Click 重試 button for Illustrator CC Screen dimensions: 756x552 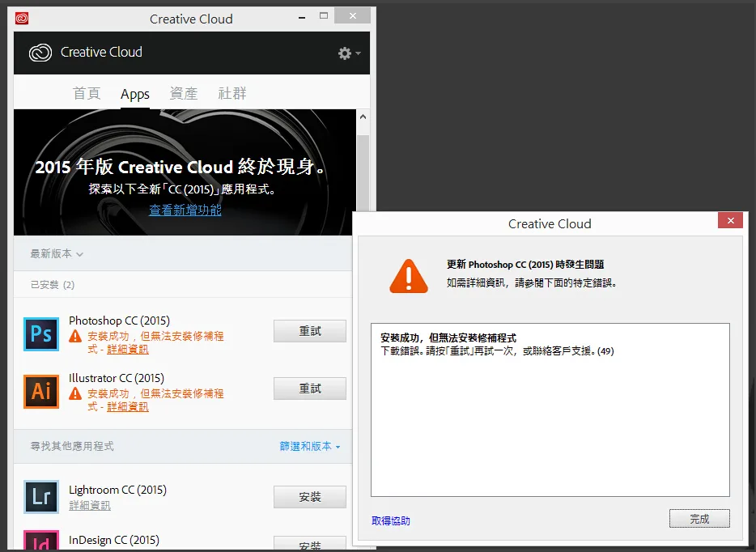coord(309,389)
